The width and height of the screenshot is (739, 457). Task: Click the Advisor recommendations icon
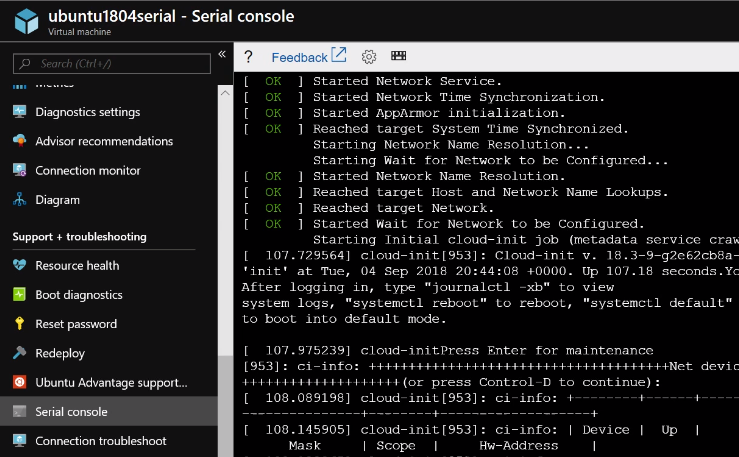(19, 141)
